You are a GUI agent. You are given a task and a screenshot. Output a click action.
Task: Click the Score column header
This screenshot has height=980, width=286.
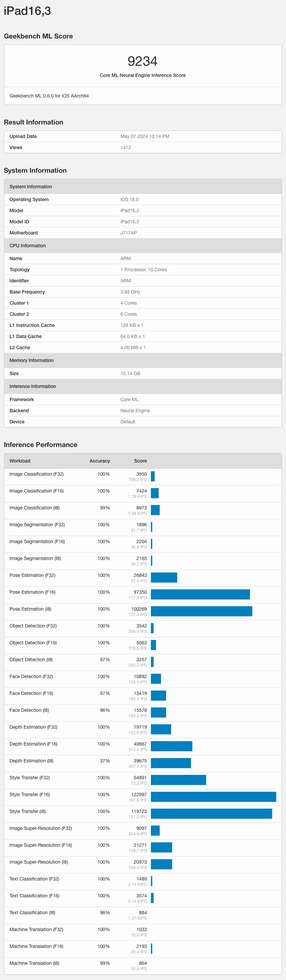140,461
